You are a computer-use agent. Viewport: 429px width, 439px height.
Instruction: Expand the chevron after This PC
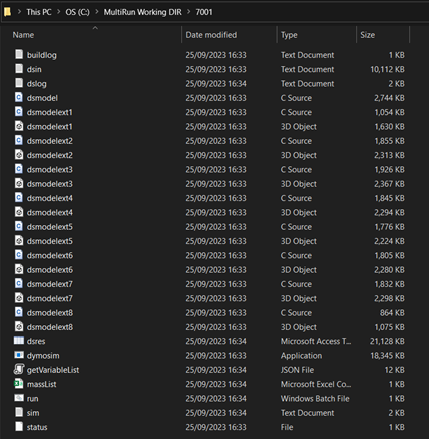59,12
